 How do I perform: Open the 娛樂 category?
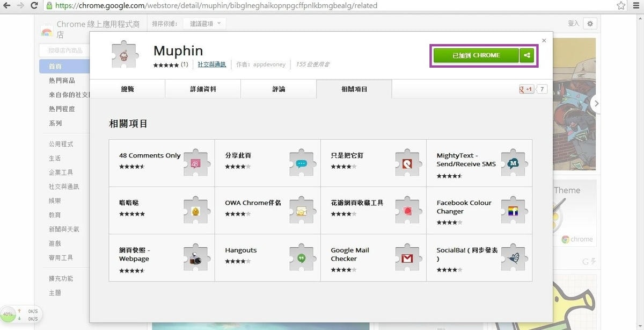[55, 200]
